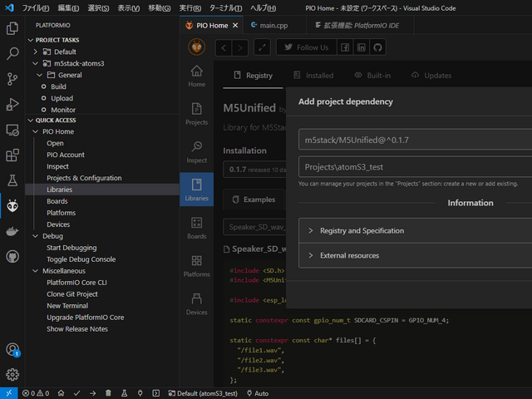Click the Follow Us Twitter button
The width and height of the screenshot is (532, 399).
pyautogui.click(x=307, y=47)
